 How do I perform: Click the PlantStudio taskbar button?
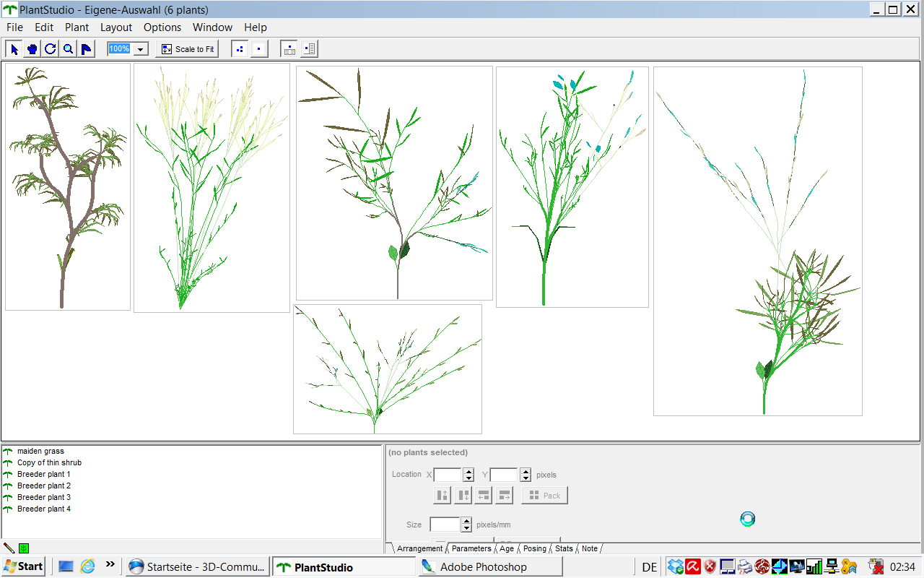click(344, 567)
